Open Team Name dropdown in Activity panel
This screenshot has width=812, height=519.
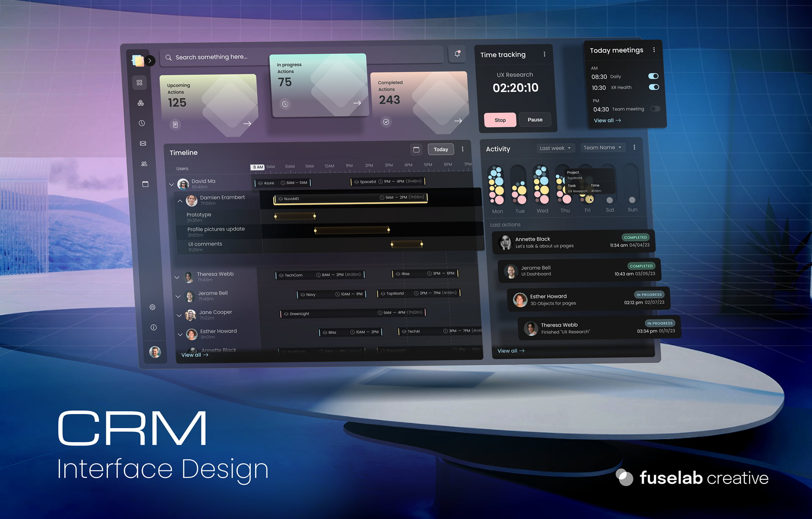click(x=603, y=148)
